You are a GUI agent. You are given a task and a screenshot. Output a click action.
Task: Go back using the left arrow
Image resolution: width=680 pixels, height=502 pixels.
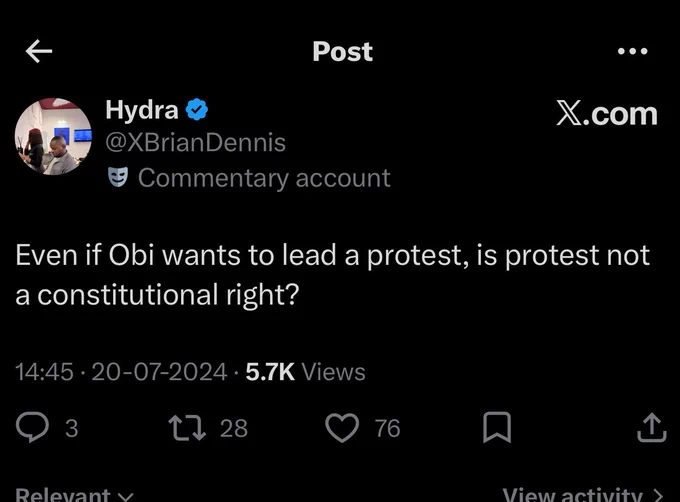coord(39,51)
